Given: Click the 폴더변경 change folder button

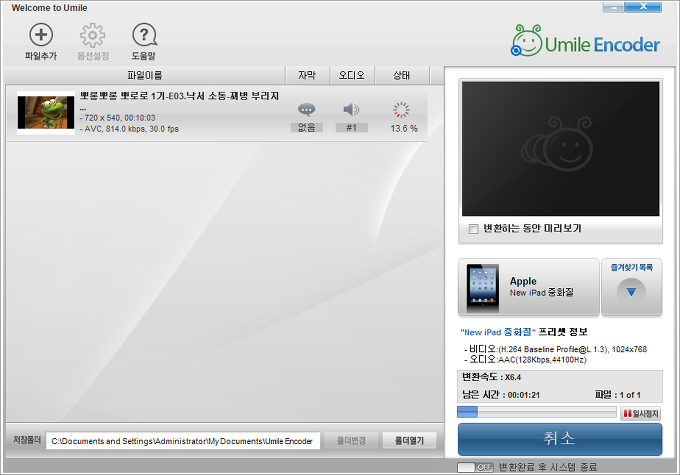Looking at the screenshot, I should pyautogui.click(x=351, y=441).
